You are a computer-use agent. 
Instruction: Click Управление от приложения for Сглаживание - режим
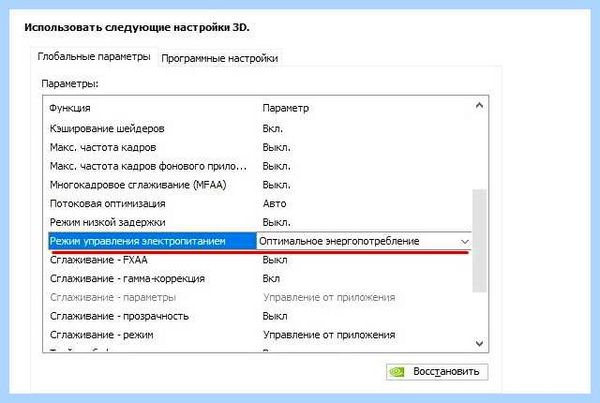(x=329, y=335)
